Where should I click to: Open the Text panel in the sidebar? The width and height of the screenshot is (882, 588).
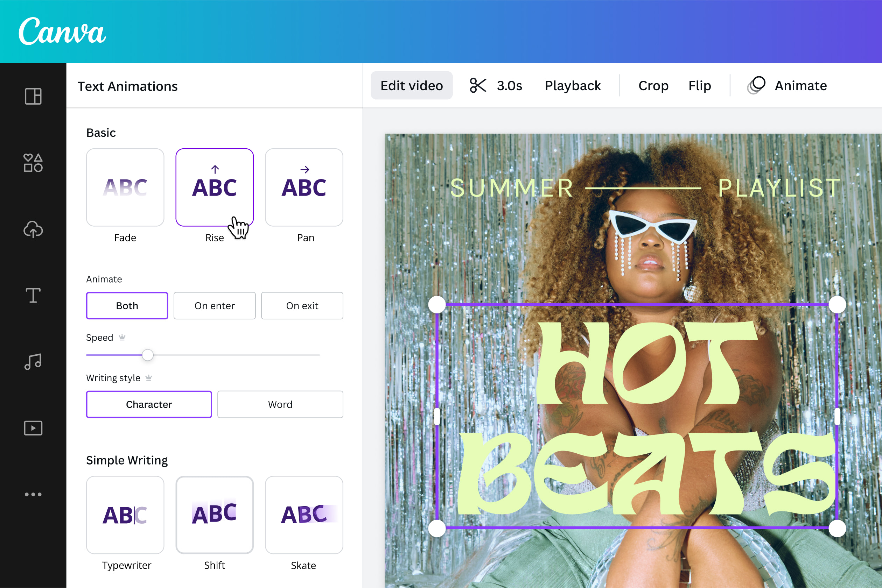click(33, 296)
